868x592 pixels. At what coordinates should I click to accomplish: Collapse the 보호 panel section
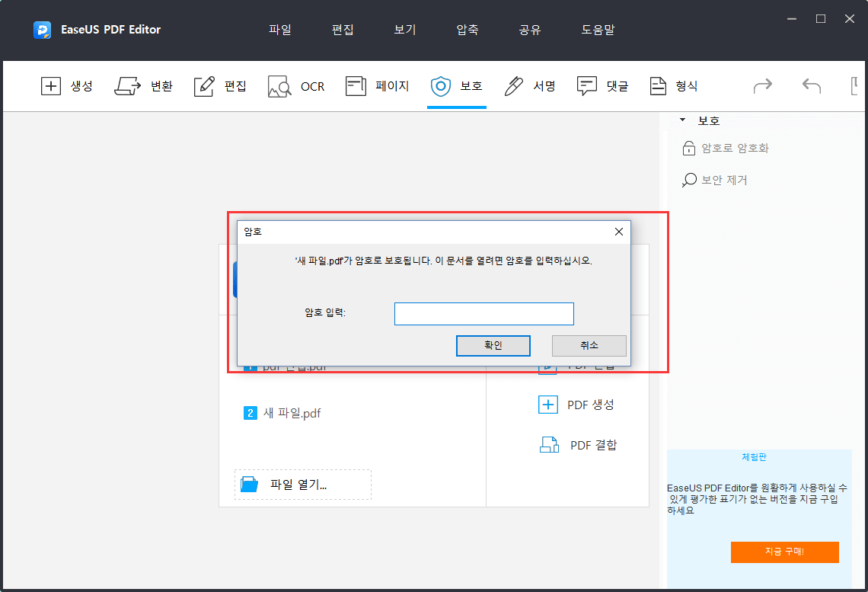coord(681,120)
